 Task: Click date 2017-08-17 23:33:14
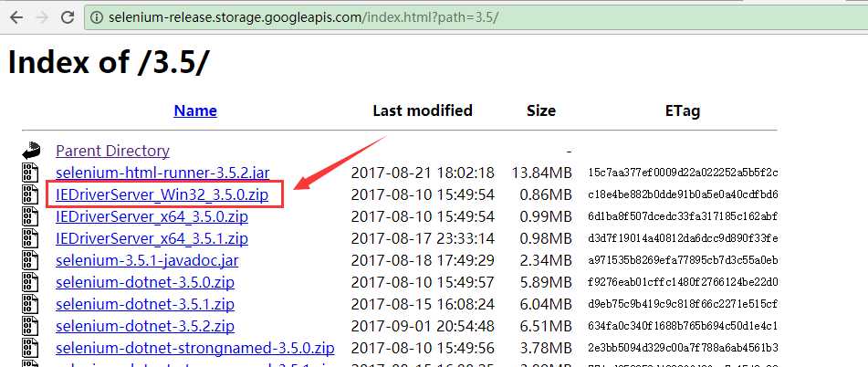pyautogui.click(x=423, y=238)
